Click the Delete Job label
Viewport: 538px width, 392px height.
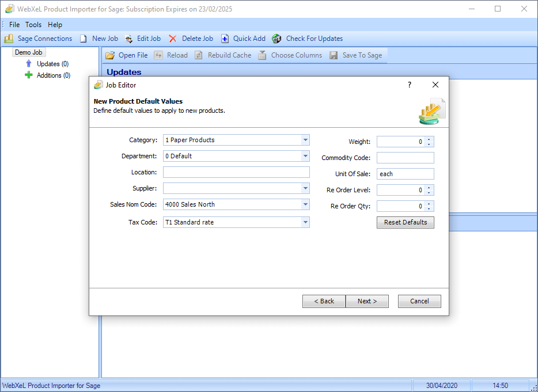click(x=198, y=39)
